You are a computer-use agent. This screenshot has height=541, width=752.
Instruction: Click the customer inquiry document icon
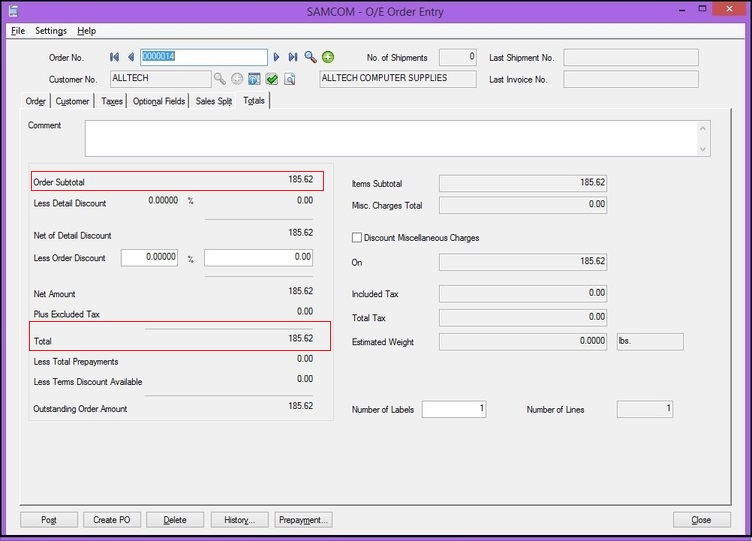point(289,79)
